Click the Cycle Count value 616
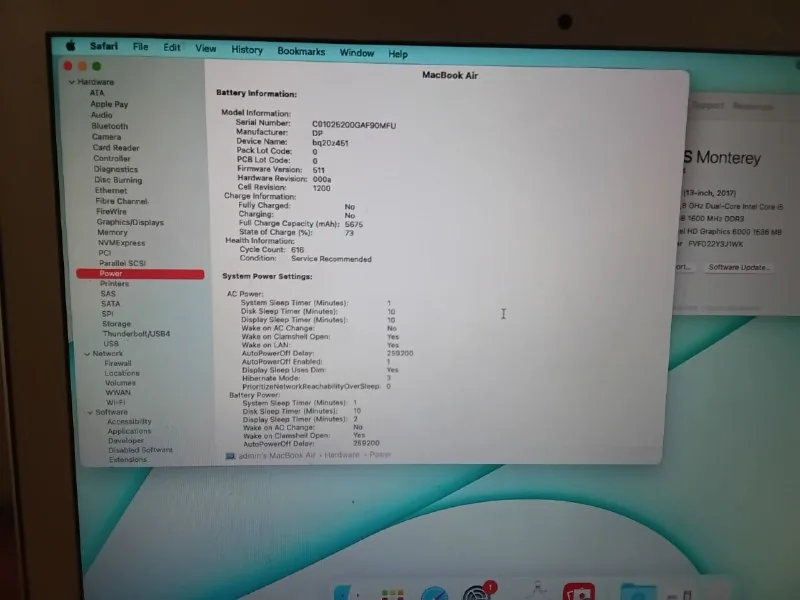Image resolution: width=800 pixels, height=600 pixels. pyautogui.click(x=297, y=250)
